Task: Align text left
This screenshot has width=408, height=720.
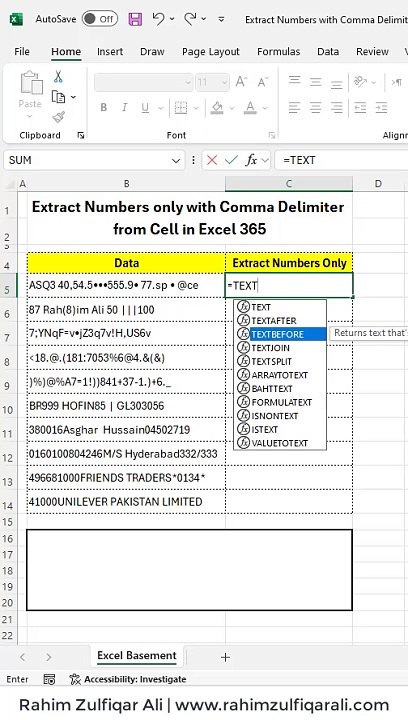Action: click(294, 107)
